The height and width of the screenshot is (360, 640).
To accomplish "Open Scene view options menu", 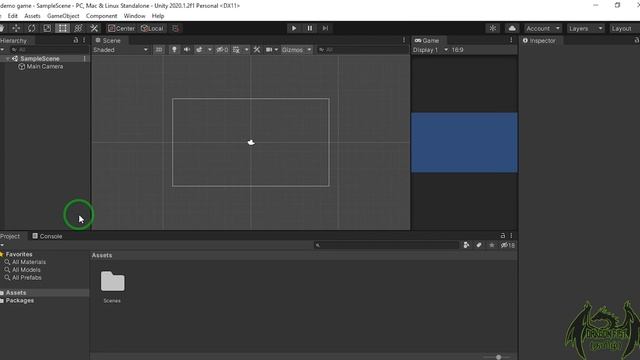I will 404,40.
